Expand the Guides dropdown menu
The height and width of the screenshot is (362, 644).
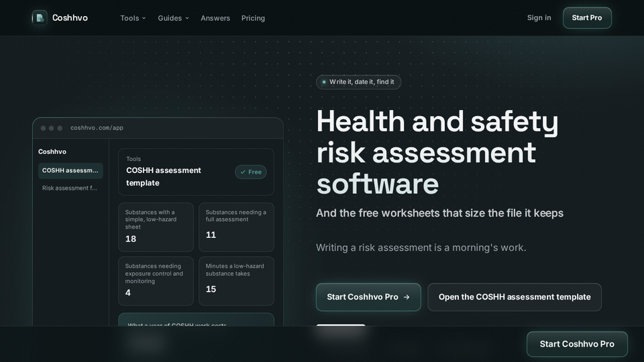coord(173,18)
